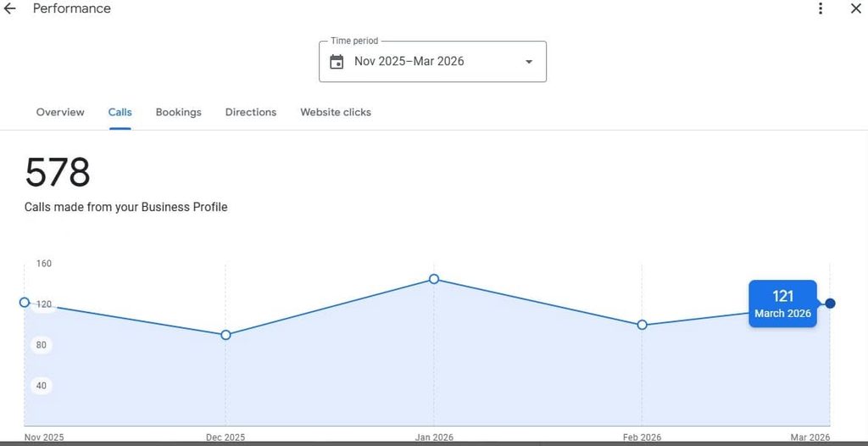
Task: Click the Dec 2025 x-axis label
Action: pos(225,438)
